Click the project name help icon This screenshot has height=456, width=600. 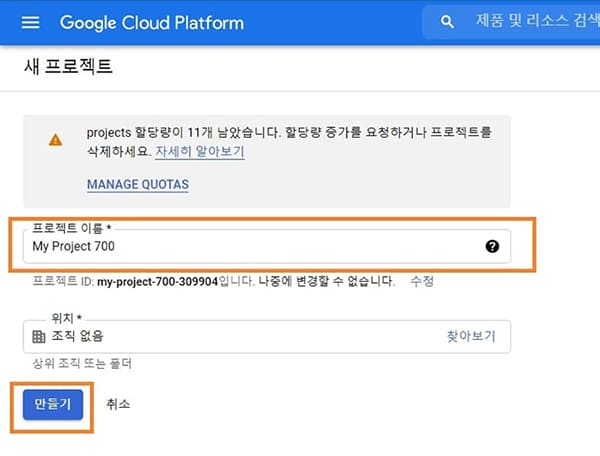492,246
